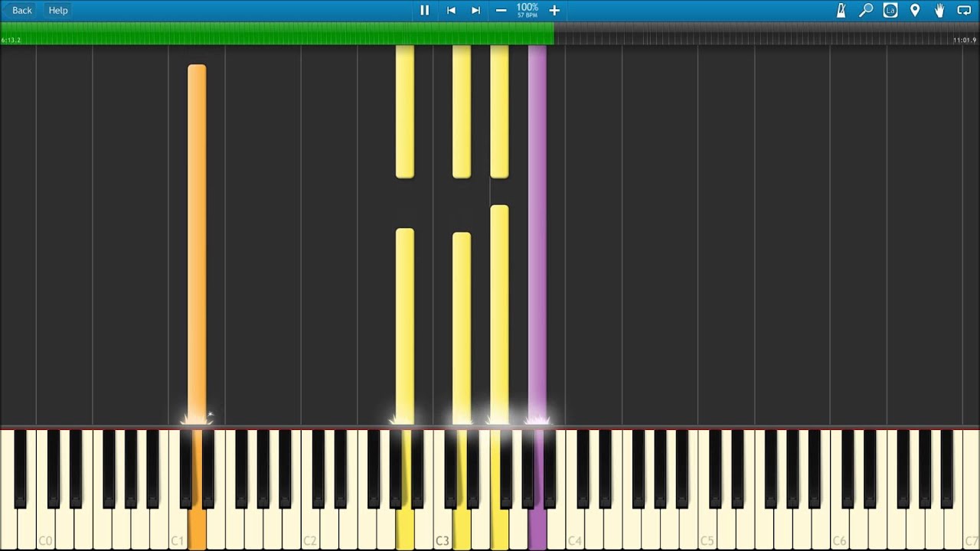Open the hand selection icon
This screenshot has height=551, width=980.
939,10
